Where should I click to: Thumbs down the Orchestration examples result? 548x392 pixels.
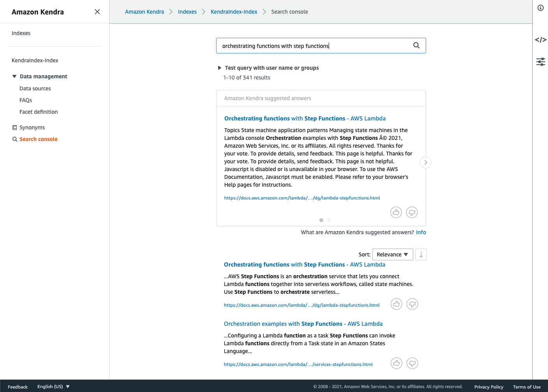click(412, 363)
